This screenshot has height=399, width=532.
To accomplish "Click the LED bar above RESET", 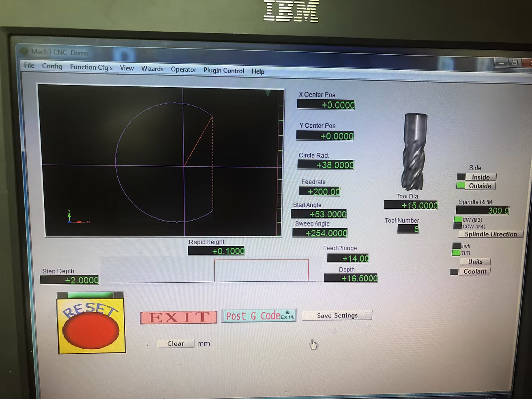I will [90, 295].
